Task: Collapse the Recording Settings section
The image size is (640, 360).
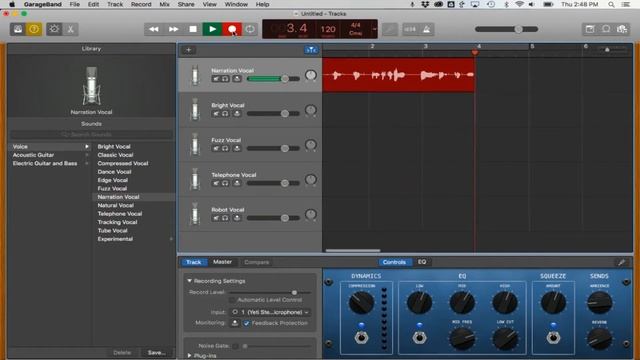Action: coord(189,281)
